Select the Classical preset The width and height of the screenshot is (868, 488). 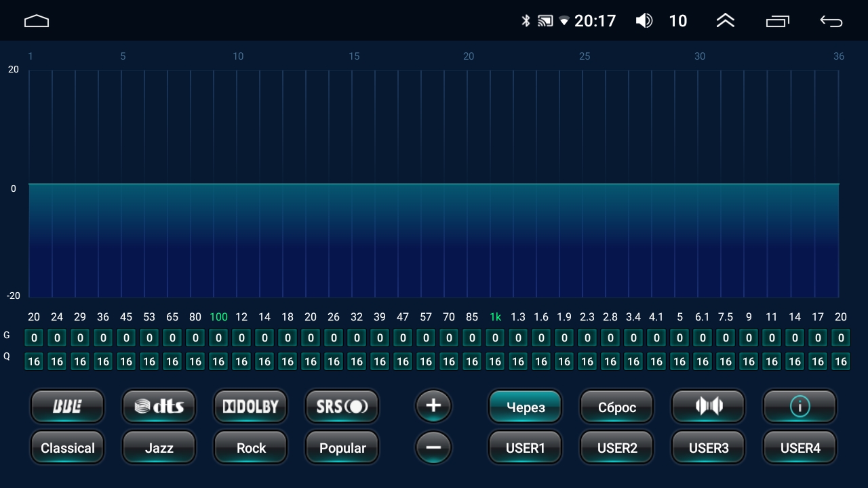(x=67, y=447)
